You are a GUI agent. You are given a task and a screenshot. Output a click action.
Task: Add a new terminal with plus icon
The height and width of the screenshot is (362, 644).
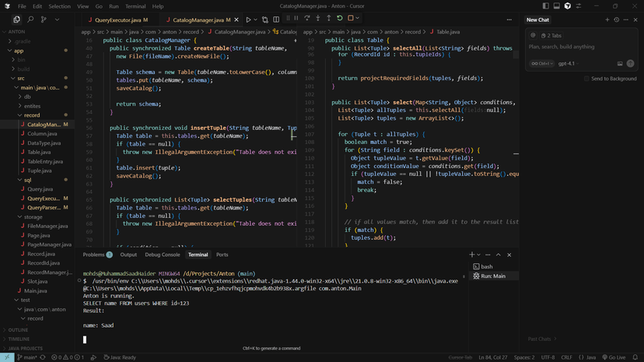coord(471,255)
